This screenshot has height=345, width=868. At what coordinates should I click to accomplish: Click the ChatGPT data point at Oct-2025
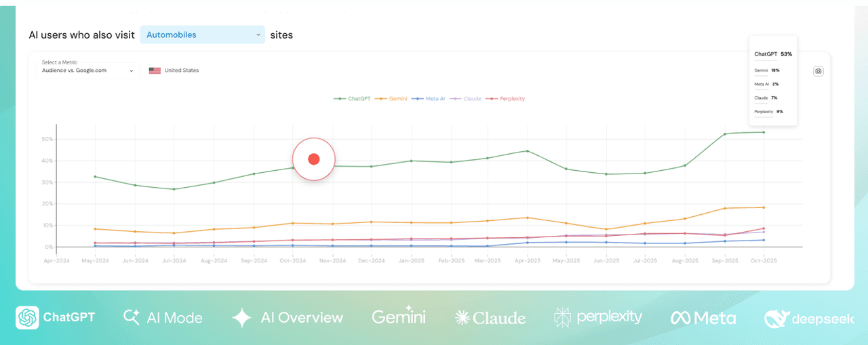[x=764, y=132]
